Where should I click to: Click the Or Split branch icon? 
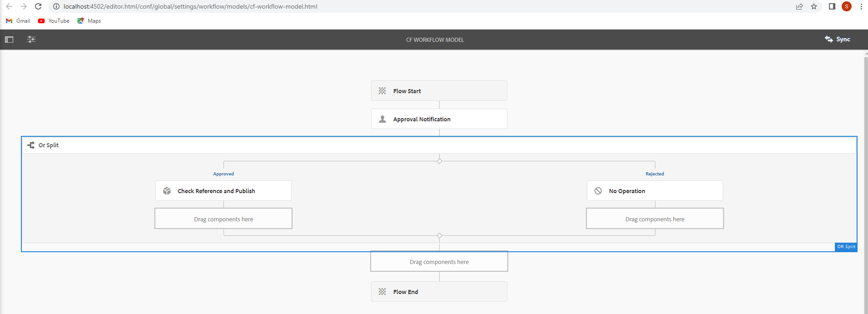coord(31,145)
